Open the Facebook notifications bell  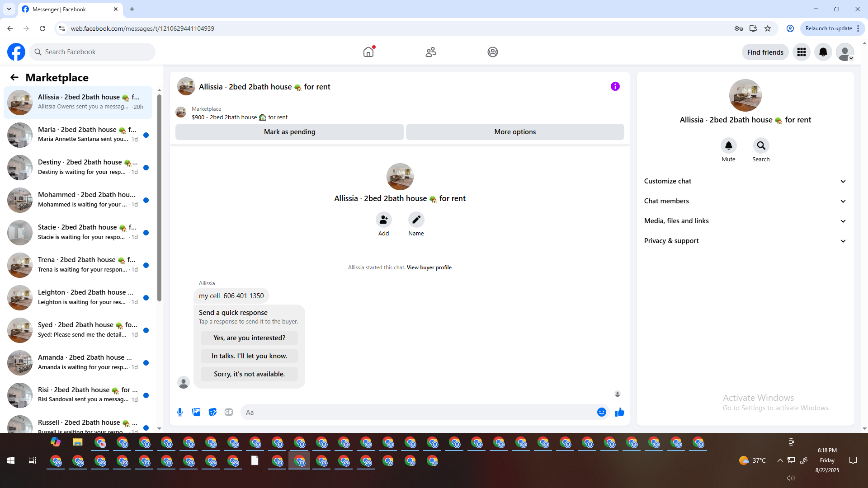pos(823,52)
